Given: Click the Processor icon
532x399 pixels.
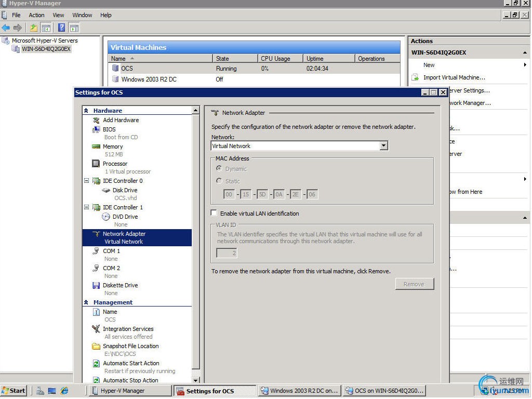Looking at the screenshot, I should click(x=96, y=164).
